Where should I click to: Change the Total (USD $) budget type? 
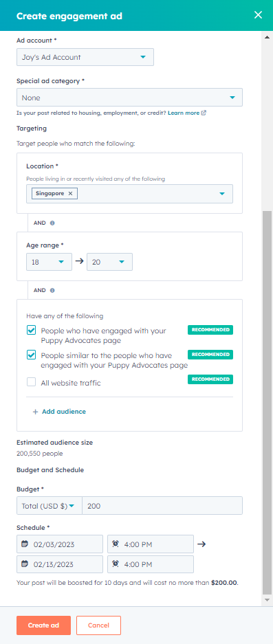[x=49, y=506]
